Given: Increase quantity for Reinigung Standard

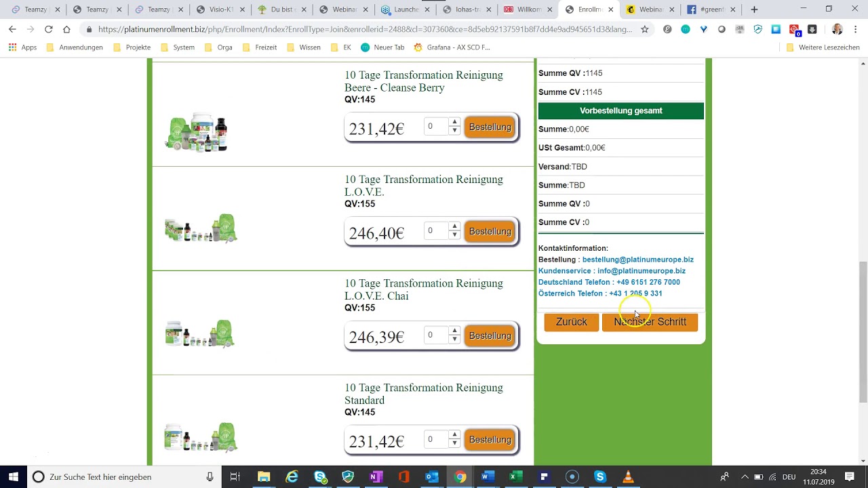Looking at the screenshot, I should [454, 435].
